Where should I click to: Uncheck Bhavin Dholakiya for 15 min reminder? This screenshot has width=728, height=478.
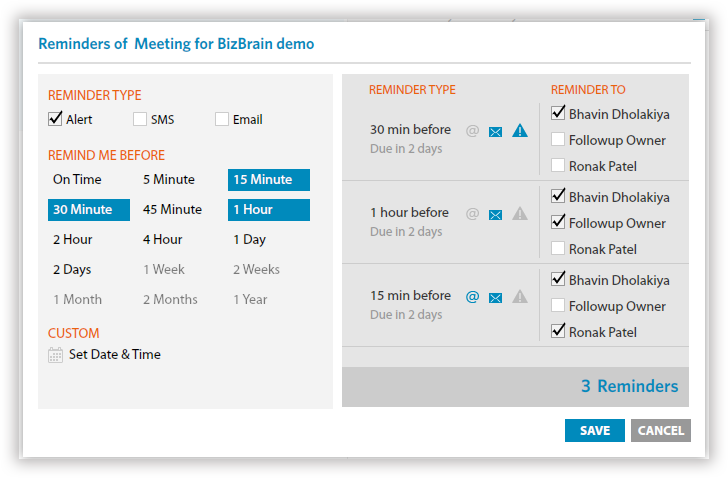click(558, 280)
